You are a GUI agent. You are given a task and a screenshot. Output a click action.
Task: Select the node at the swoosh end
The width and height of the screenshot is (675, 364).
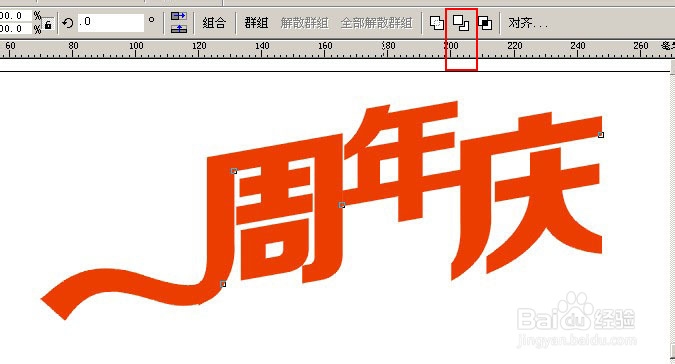(x=223, y=284)
